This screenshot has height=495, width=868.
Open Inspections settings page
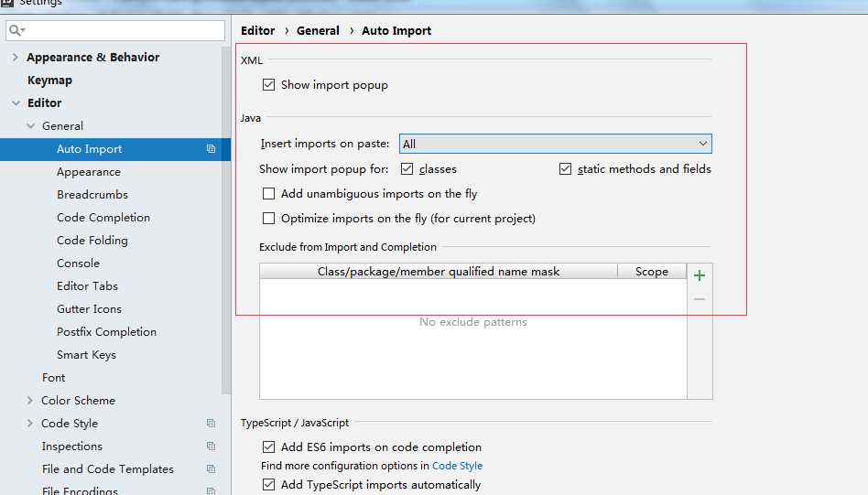point(72,447)
